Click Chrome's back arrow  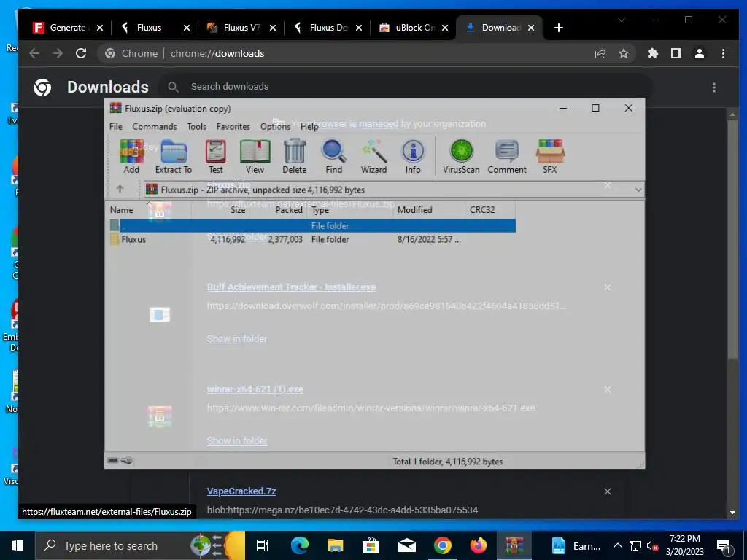34,53
